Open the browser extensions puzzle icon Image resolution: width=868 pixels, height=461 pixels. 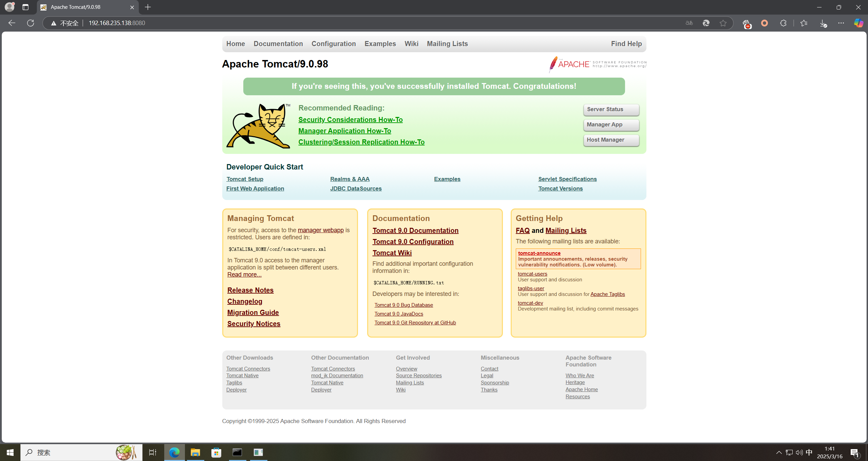(783, 23)
